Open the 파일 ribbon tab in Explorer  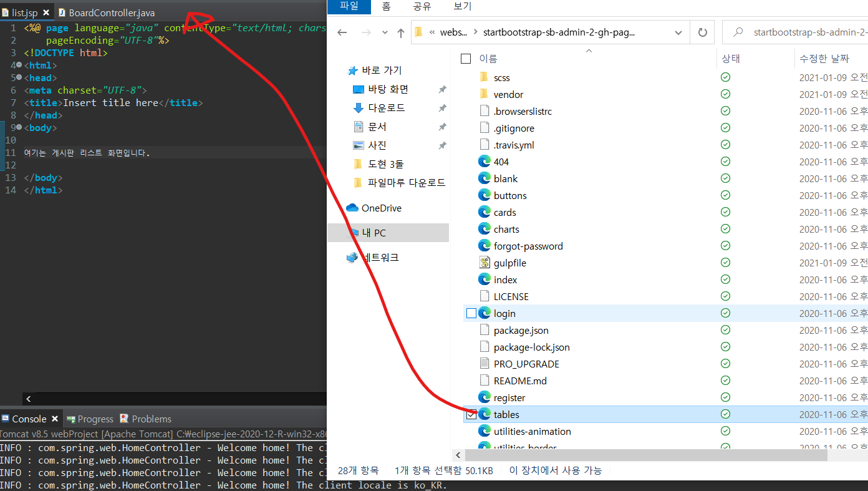click(349, 6)
